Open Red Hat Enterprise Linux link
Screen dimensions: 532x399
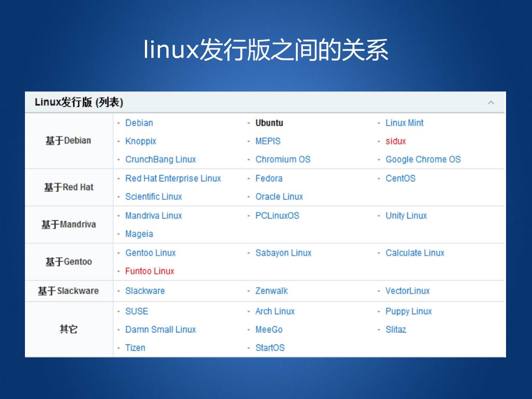(x=173, y=179)
